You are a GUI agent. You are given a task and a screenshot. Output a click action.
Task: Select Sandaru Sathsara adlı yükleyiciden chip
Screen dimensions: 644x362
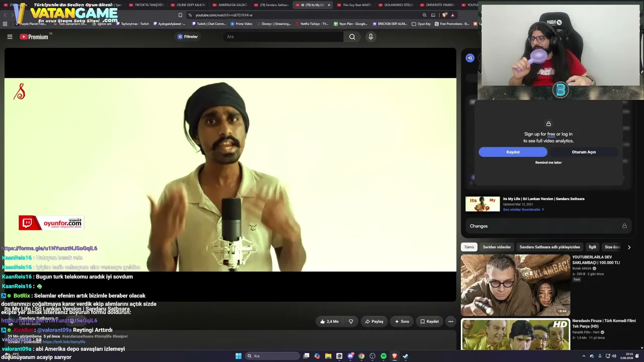[x=549, y=247]
